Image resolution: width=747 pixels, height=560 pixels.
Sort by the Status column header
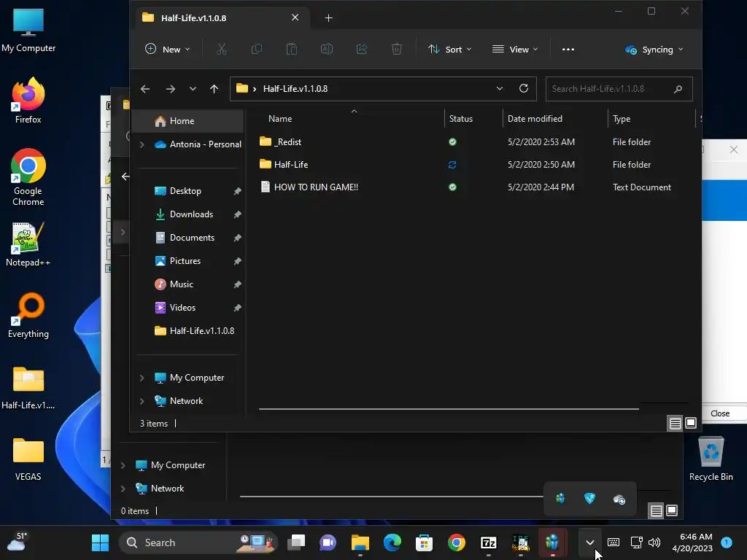pyautogui.click(x=461, y=119)
